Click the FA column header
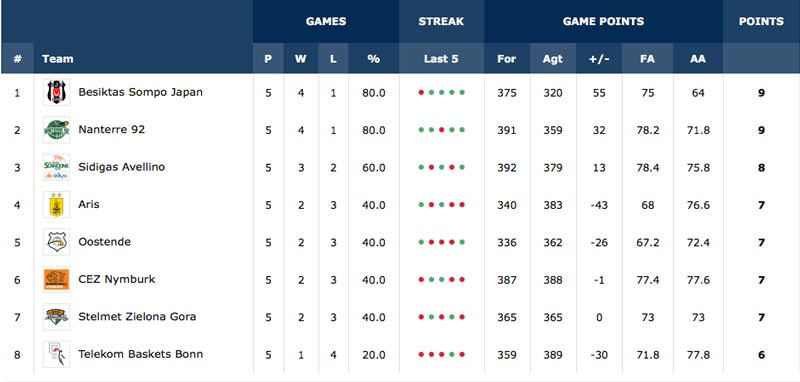The image size is (800, 382). click(647, 59)
